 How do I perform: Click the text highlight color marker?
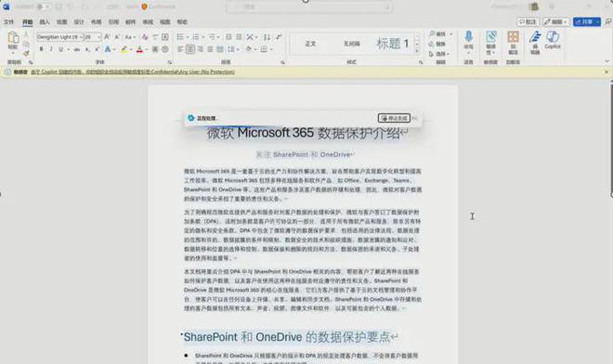click(x=124, y=49)
